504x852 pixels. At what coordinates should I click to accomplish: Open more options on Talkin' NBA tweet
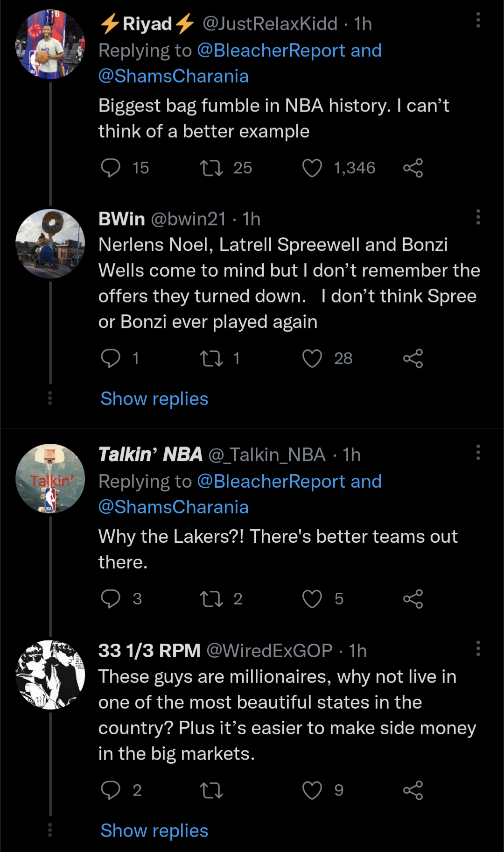[478, 452]
